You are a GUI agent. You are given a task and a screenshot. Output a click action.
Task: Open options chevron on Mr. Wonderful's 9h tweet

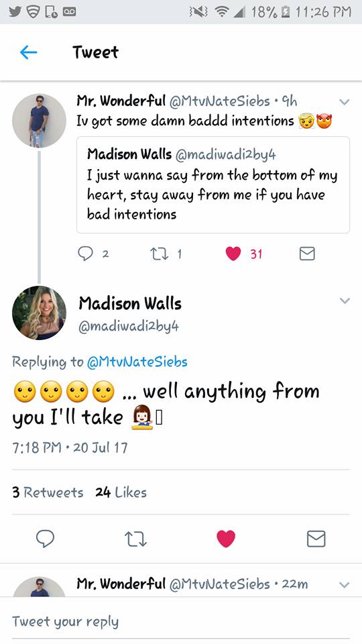345,101
